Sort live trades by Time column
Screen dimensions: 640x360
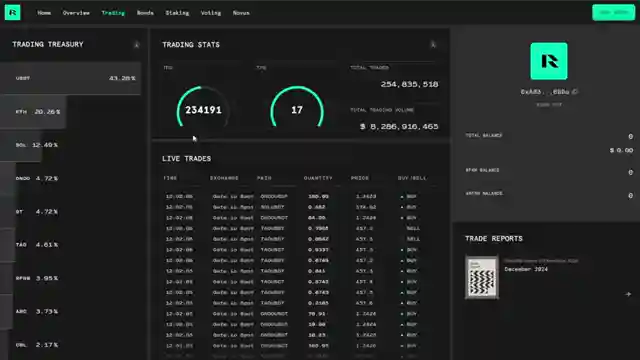tap(170, 178)
